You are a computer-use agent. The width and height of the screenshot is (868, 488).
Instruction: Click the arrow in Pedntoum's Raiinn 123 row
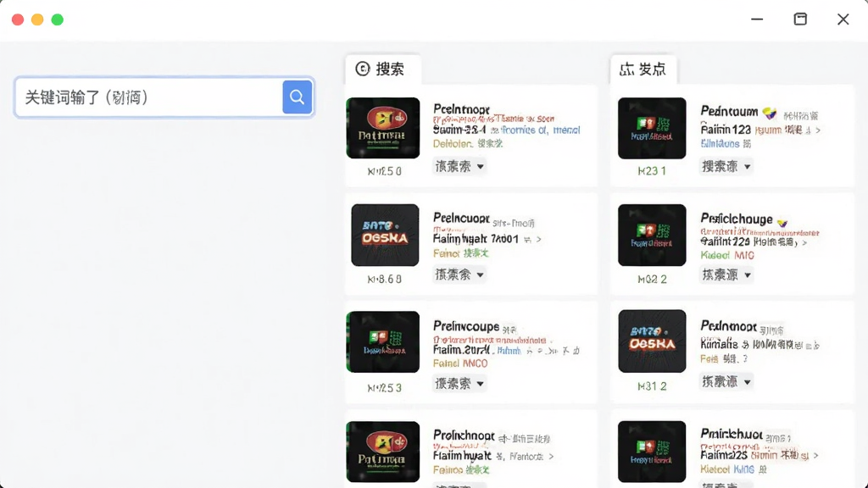pyautogui.click(x=818, y=130)
